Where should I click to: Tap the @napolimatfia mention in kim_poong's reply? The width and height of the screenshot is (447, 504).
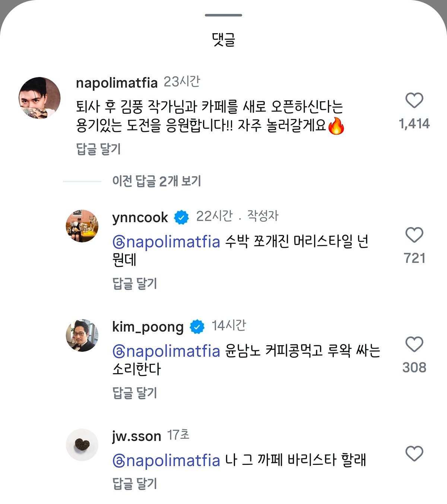(167, 351)
